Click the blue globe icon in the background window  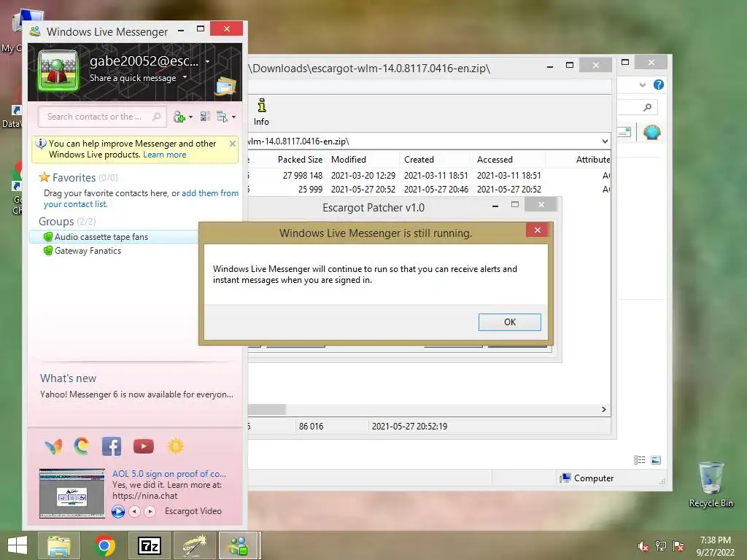point(651,132)
